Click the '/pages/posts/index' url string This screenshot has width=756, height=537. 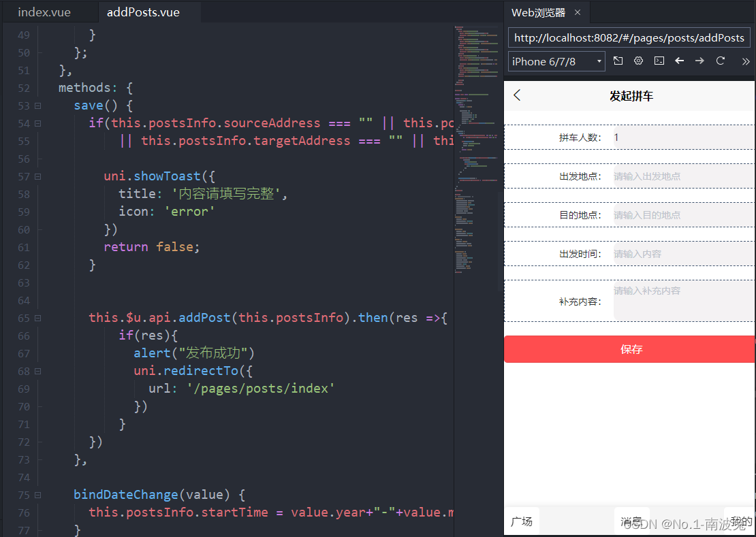coord(261,389)
